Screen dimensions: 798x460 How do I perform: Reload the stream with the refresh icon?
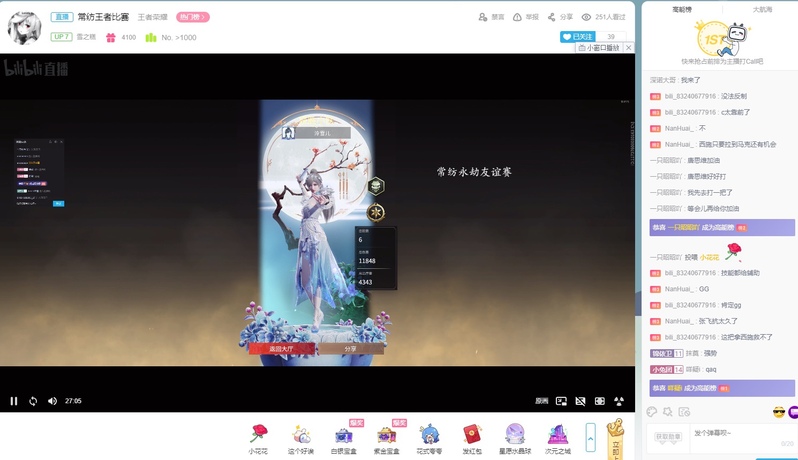(x=33, y=401)
